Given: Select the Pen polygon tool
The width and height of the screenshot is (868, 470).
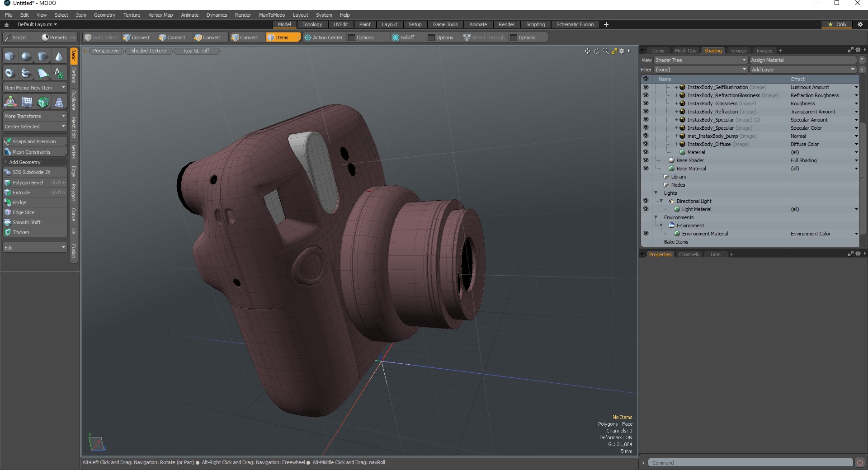Looking at the screenshot, I should pyautogui.click(x=42, y=73).
